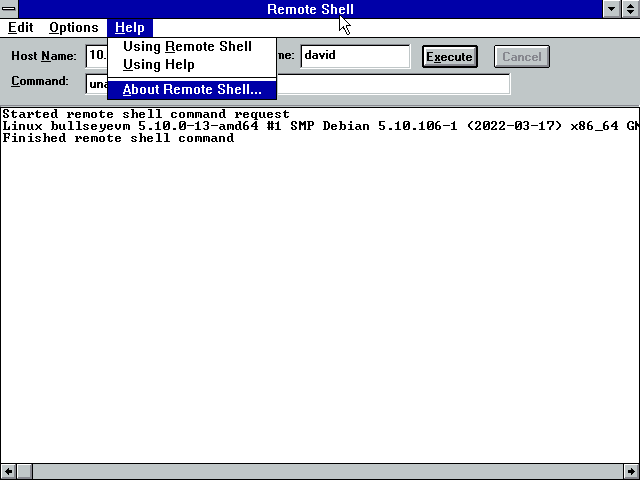Open the Edit menu
Image resolution: width=640 pixels, height=480 pixels.
(x=20, y=28)
